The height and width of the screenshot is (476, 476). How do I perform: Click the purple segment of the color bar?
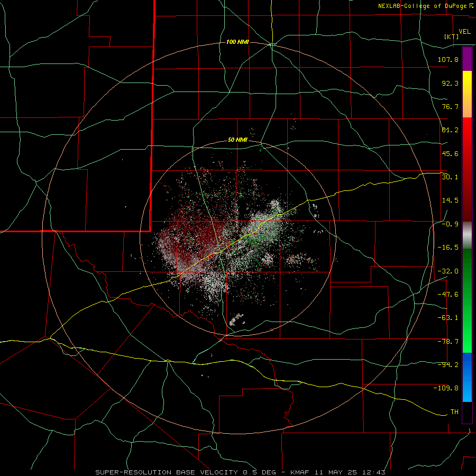pyautogui.click(x=467, y=59)
